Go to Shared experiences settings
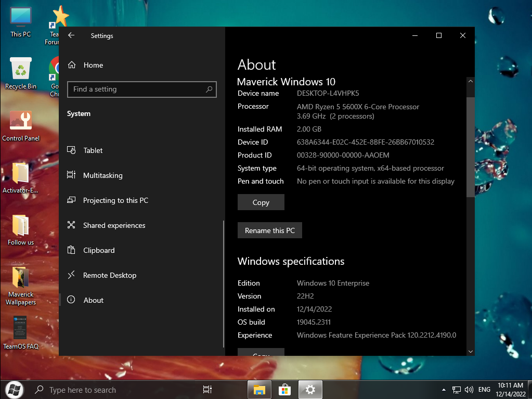Image resolution: width=532 pixels, height=399 pixels. [x=114, y=225]
